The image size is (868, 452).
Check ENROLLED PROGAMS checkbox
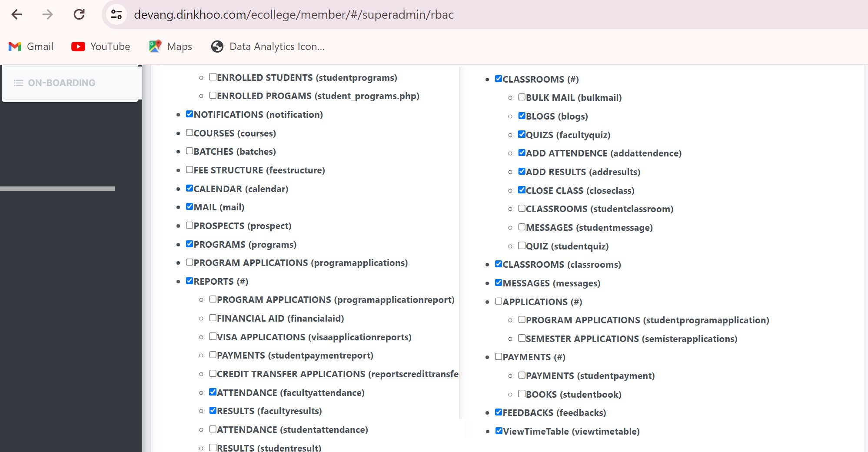213,95
